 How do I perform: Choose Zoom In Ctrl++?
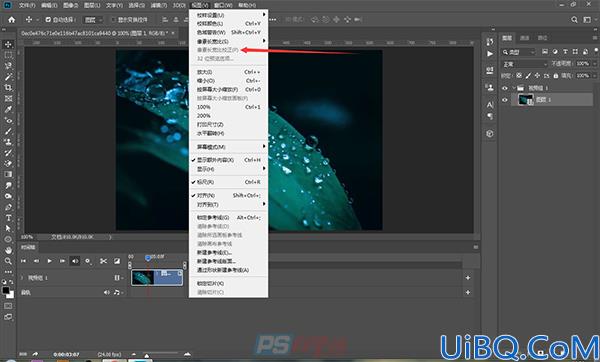click(x=228, y=72)
